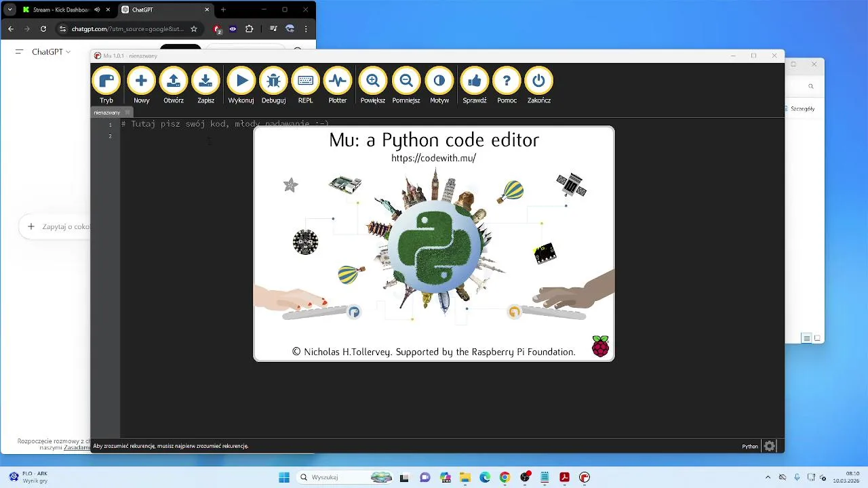Click the Szczegóły item in the background window
The image size is (868, 488).
point(802,108)
